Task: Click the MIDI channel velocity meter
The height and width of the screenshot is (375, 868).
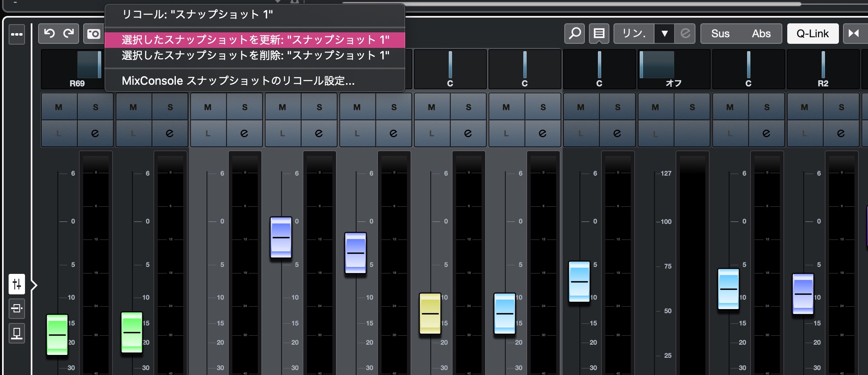Action: (693, 263)
